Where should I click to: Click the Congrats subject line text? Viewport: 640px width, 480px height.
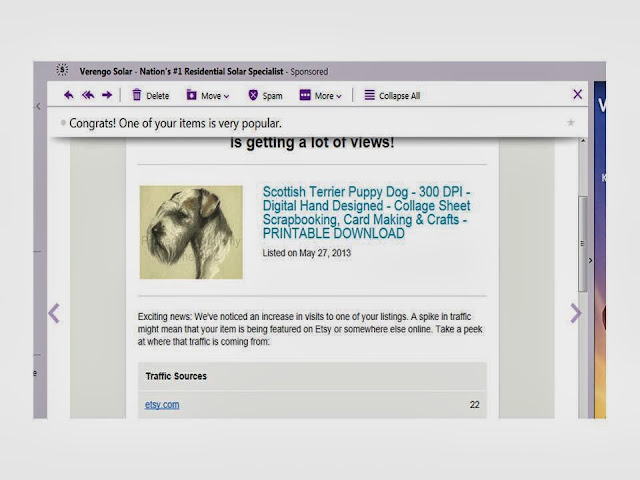point(176,123)
